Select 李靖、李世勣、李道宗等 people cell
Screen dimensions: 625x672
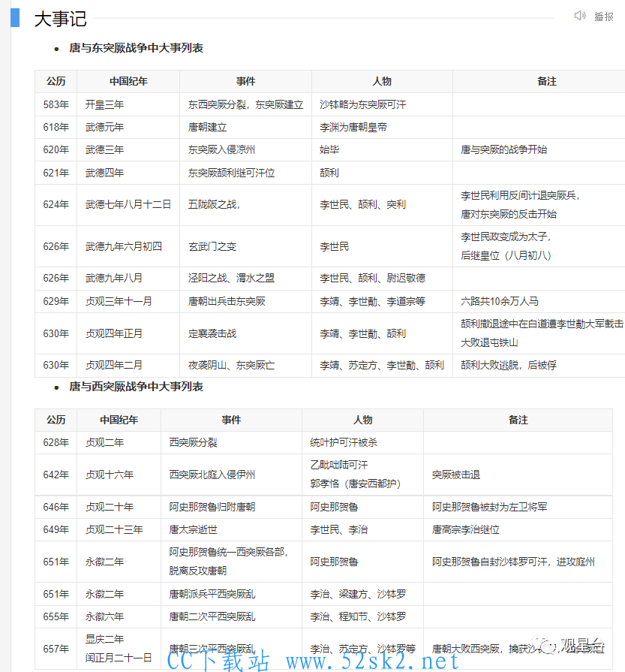click(382, 301)
